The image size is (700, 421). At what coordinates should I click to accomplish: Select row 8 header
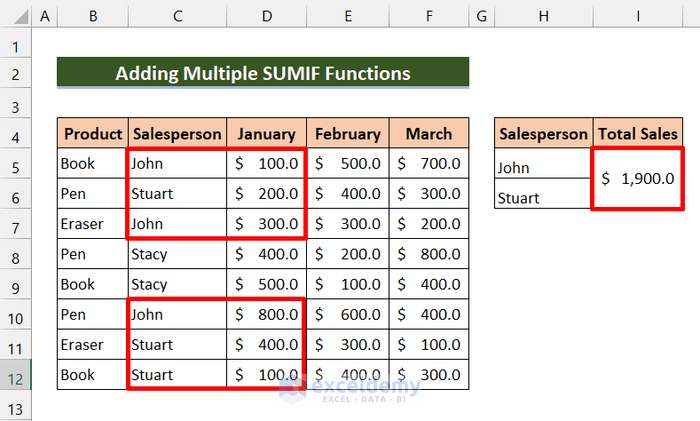pyautogui.click(x=16, y=254)
